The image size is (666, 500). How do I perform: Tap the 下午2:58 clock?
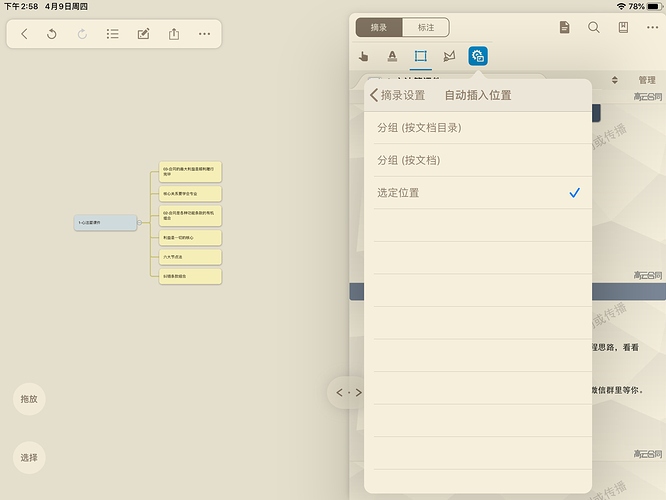click(21, 6)
